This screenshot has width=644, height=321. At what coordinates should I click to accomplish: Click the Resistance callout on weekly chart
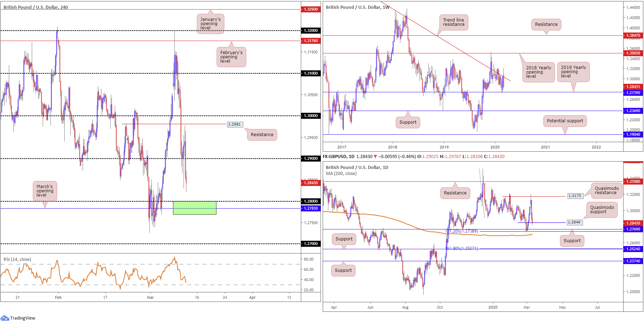pos(546,24)
